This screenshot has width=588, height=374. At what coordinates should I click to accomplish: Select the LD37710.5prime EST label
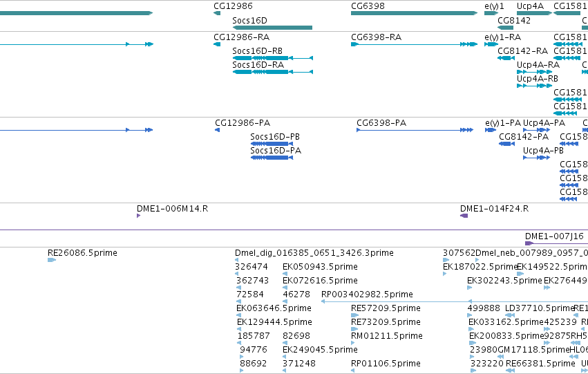tap(540, 308)
